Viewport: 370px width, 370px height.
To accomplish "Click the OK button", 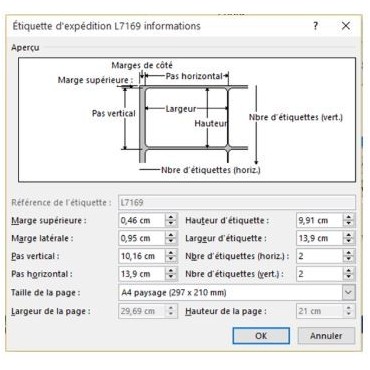I will (x=261, y=335).
